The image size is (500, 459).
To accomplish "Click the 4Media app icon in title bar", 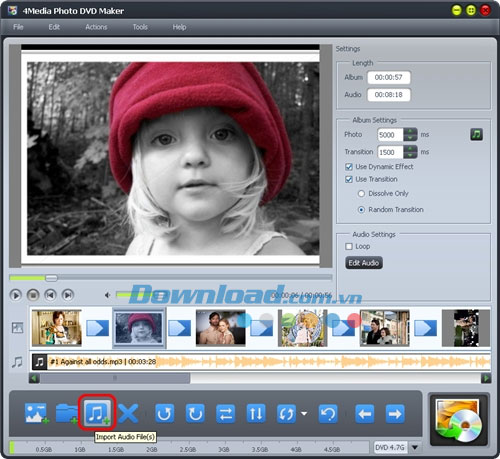I will click(x=12, y=10).
